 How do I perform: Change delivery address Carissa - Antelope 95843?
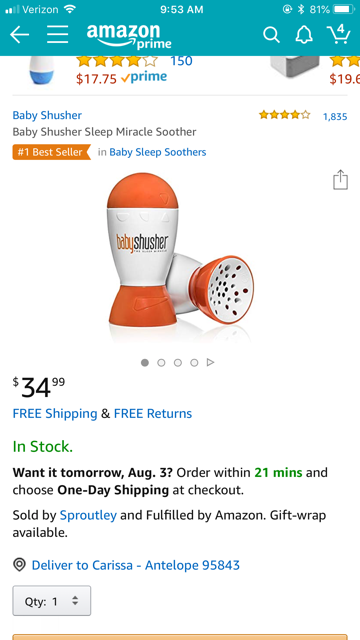click(x=136, y=565)
